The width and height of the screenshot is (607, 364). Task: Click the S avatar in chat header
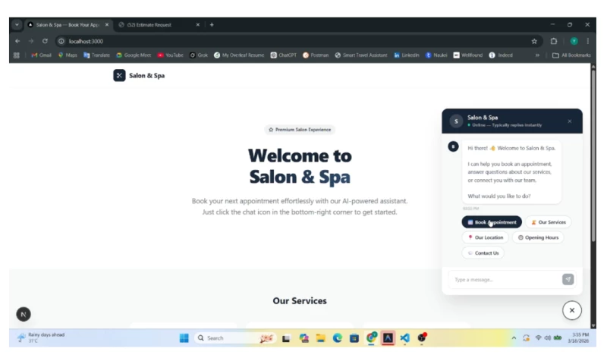[456, 121]
